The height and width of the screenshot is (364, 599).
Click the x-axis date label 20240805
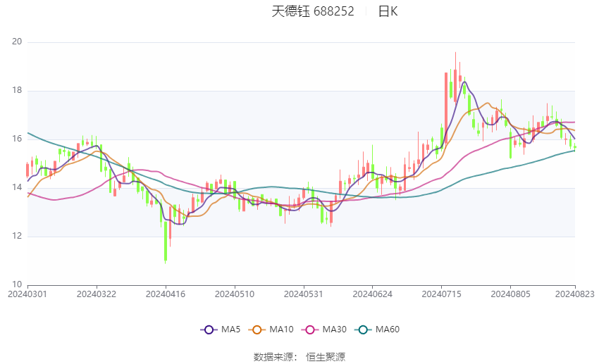(510, 294)
